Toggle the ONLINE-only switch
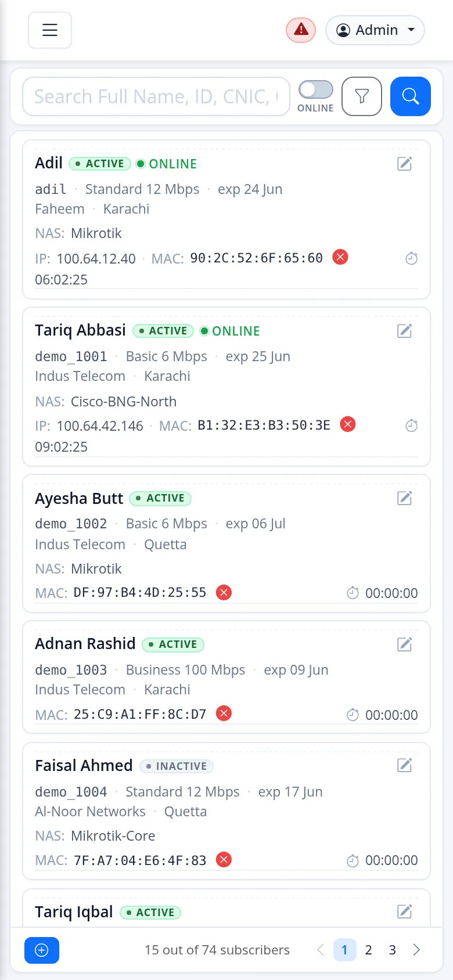The height and width of the screenshot is (980, 453). pos(316,89)
